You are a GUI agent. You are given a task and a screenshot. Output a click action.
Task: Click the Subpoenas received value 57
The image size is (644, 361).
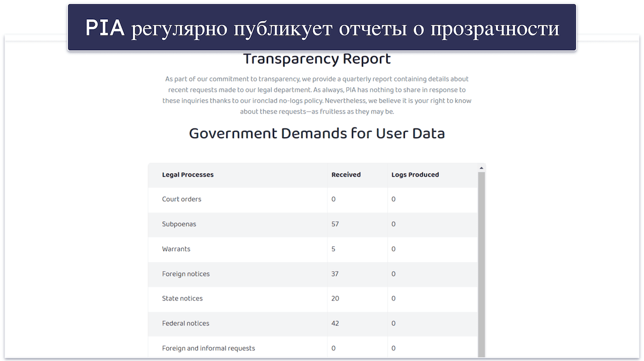click(x=335, y=224)
